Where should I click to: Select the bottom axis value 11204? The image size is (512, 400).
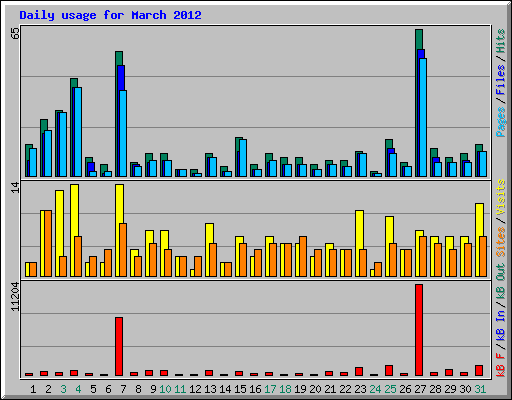pos(15,297)
